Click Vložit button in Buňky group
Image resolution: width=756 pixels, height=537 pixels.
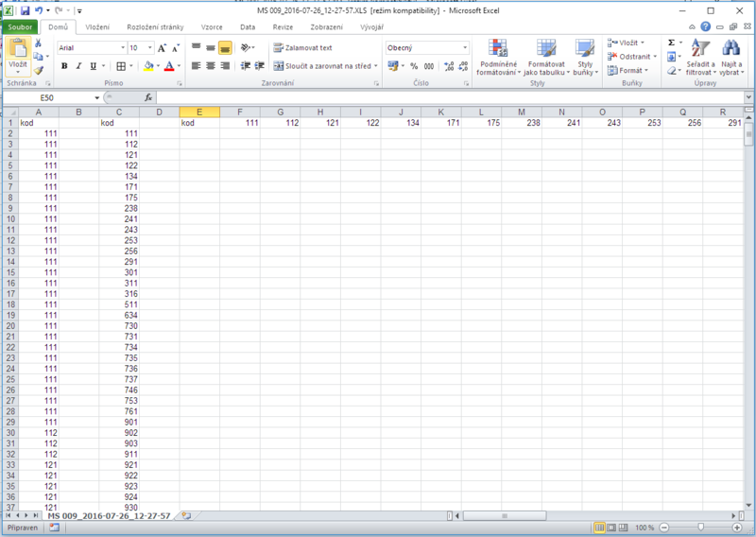click(626, 43)
